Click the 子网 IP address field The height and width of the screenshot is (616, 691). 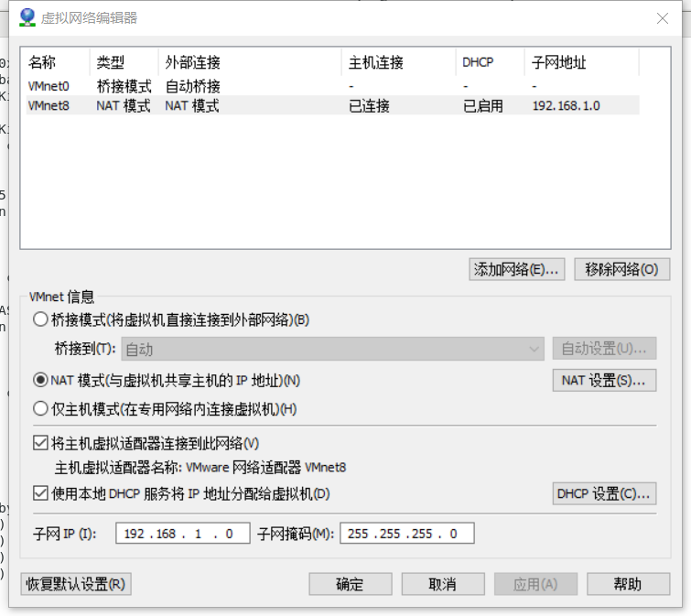pyautogui.click(x=183, y=534)
